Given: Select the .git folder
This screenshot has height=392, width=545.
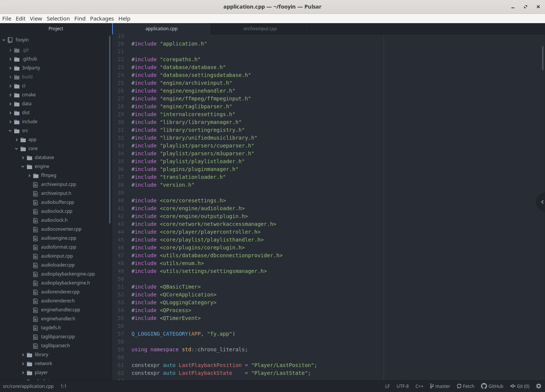Looking at the screenshot, I should pos(25,50).
